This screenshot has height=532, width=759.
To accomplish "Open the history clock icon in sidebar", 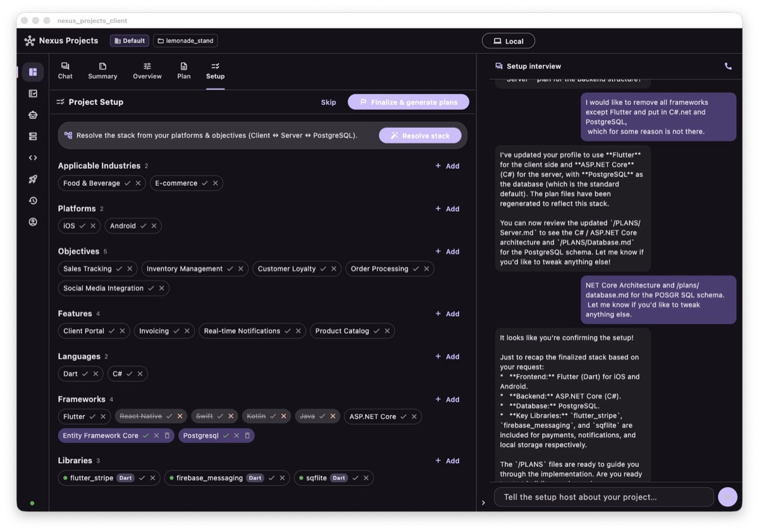I will pos(33,201).
